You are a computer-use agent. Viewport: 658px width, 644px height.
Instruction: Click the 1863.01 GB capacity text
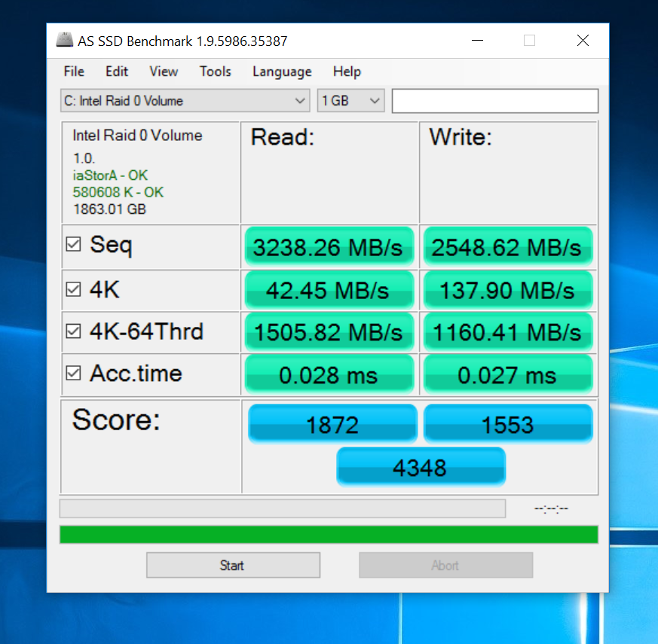click(x=109, y=209)
